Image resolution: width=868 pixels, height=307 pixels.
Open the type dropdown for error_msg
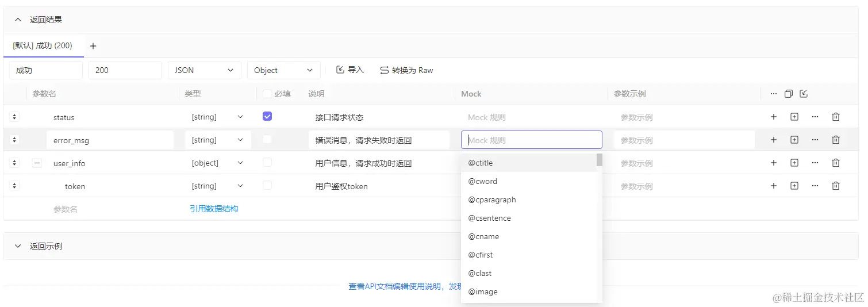click(x=218, y=140)
